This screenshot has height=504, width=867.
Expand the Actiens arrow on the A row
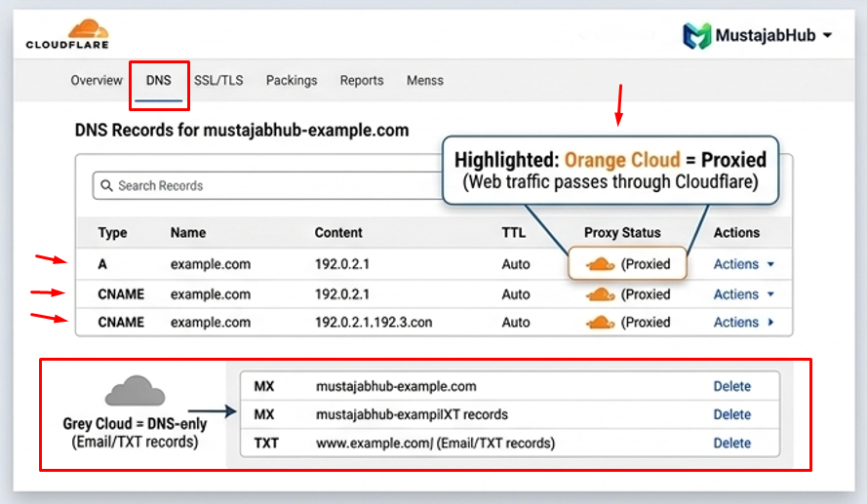click(x=770, y=265)
